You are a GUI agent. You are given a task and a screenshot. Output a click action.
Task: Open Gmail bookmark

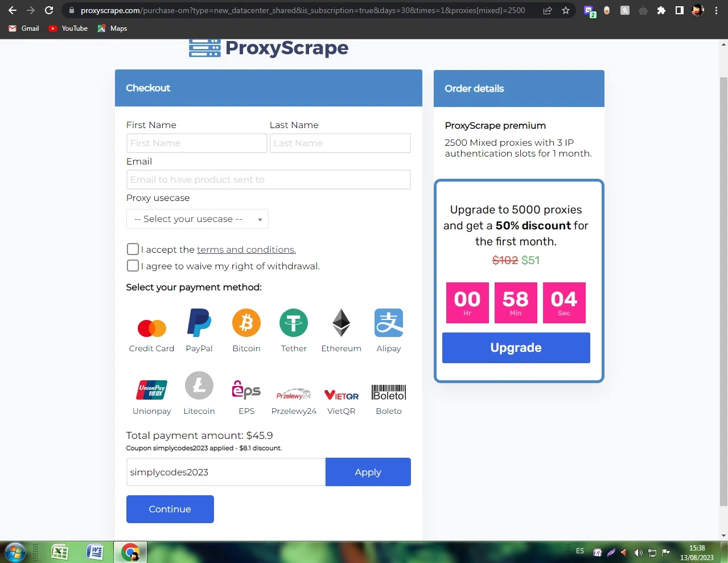pyautogui.click(x=24, y=28)
